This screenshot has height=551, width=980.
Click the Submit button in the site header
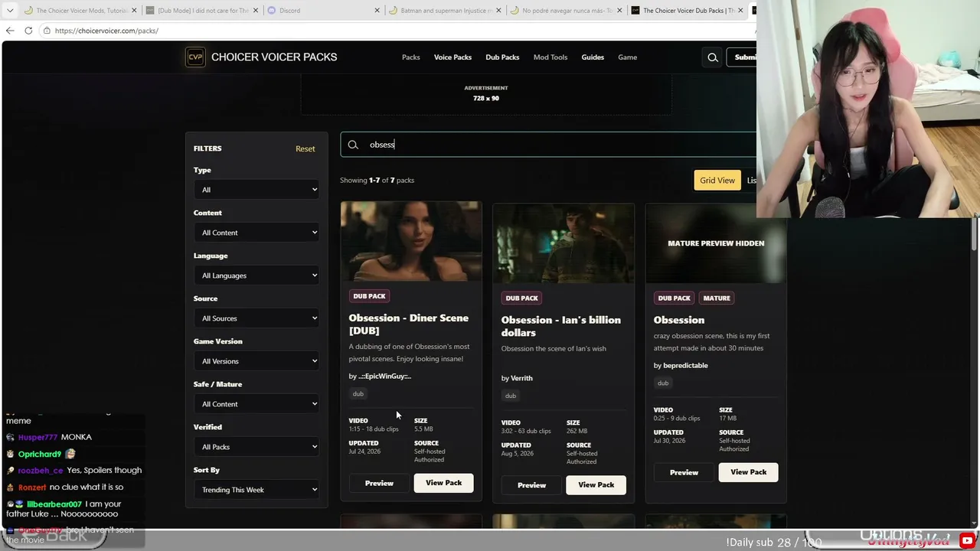742,57
